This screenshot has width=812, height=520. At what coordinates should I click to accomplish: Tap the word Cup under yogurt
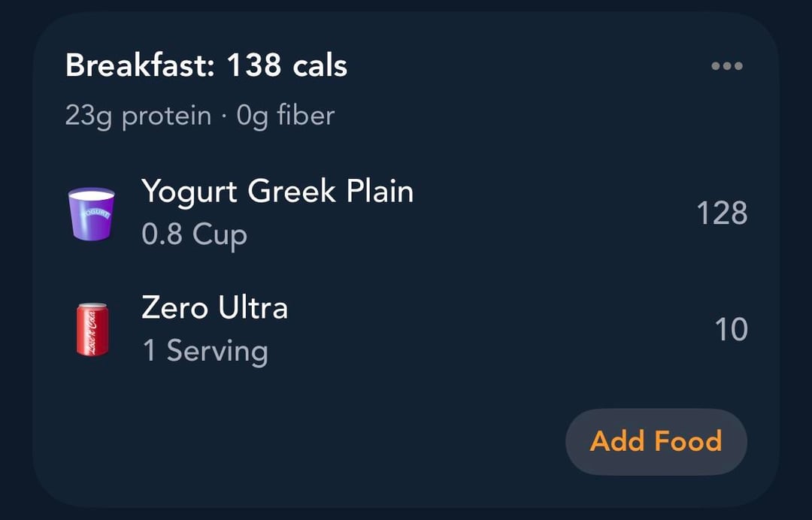pyautogui.click(x=220, y=234)
